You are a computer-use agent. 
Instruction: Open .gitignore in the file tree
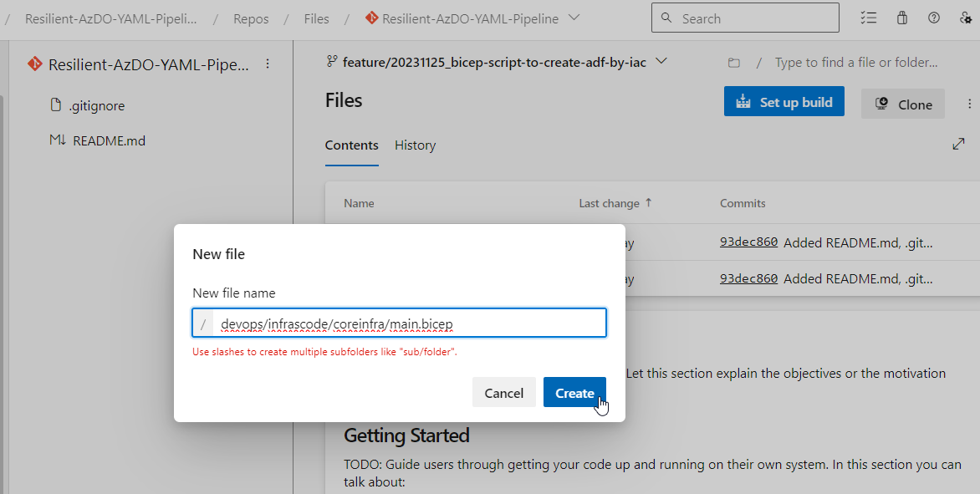tap(97, 105)
